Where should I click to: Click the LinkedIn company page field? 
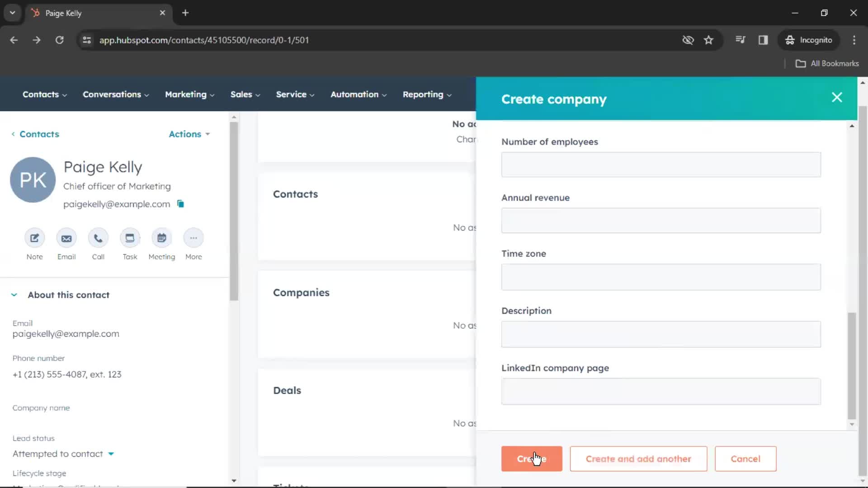[660, 391]
